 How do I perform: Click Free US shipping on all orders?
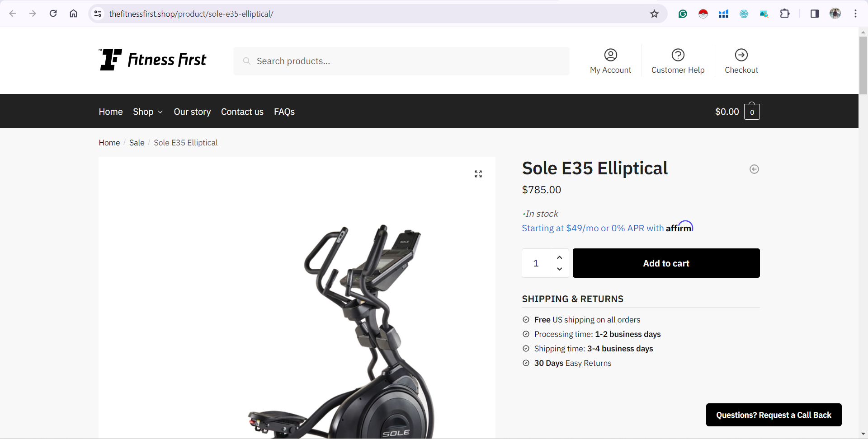[x=587, y=320]
